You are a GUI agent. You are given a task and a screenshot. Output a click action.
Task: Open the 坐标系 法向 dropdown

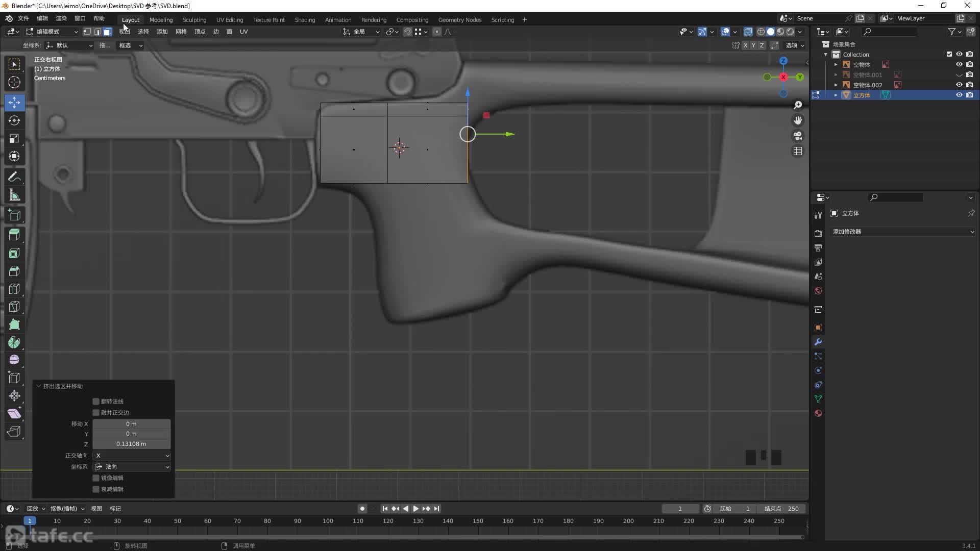(x=132, y=467)
